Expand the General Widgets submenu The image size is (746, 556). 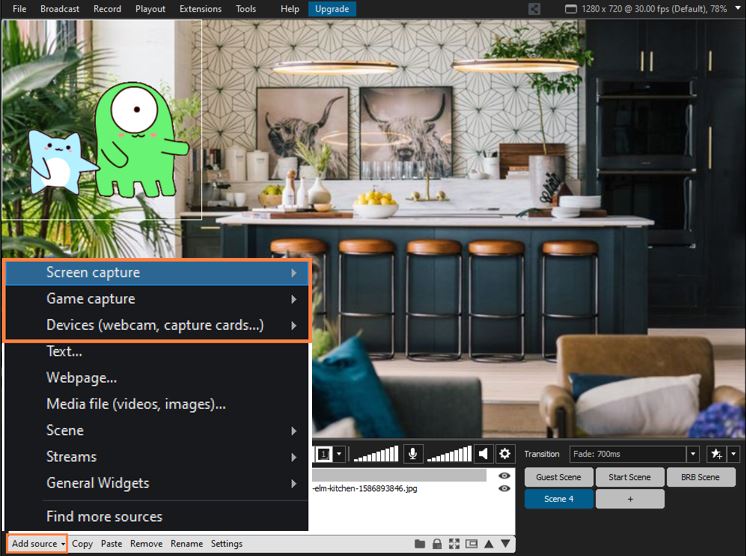(x=157, y=483)
